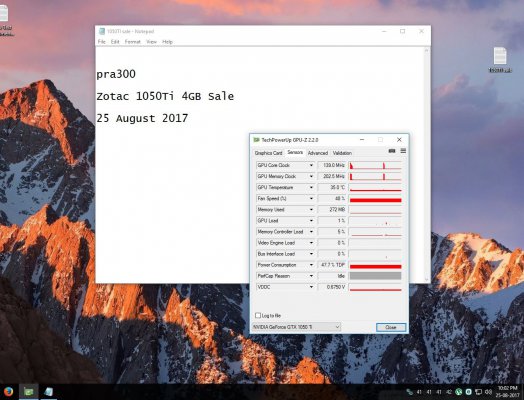Select the text file icon on desktop right

point(500,59)
